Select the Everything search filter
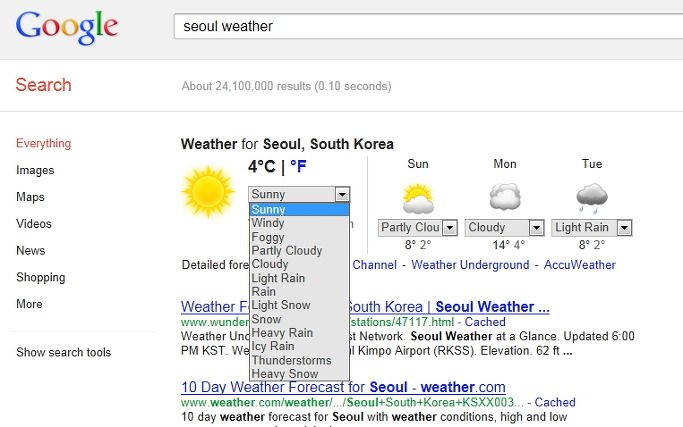This screenshot has height=427, width=683. click(44, 143)
